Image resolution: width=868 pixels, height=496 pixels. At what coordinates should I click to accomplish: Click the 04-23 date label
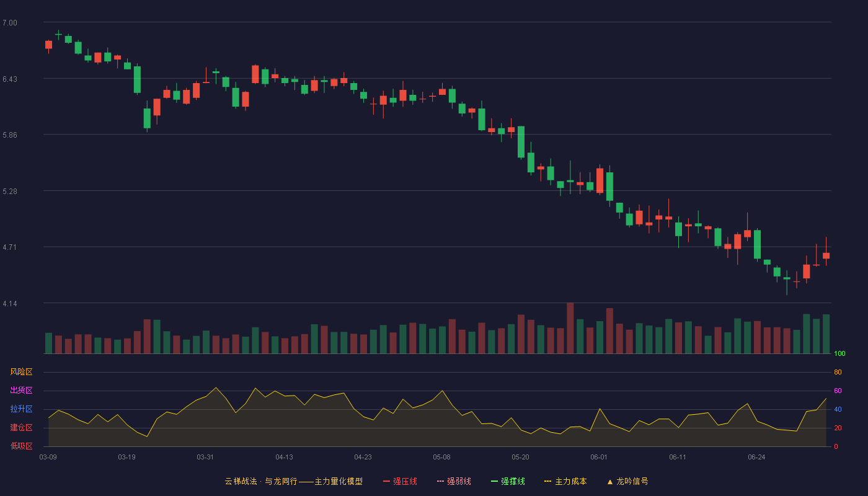click(x=363, y=457)
